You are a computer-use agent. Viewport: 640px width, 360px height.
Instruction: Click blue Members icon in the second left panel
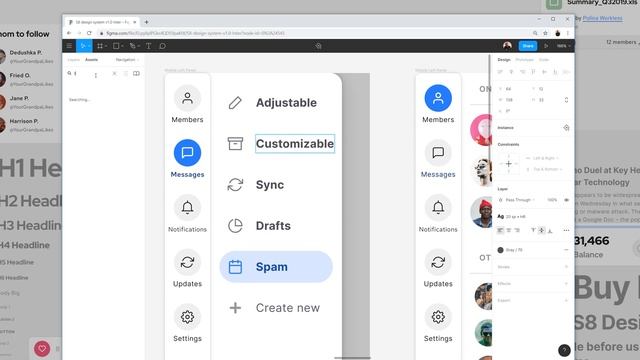[x=438, y=98]
